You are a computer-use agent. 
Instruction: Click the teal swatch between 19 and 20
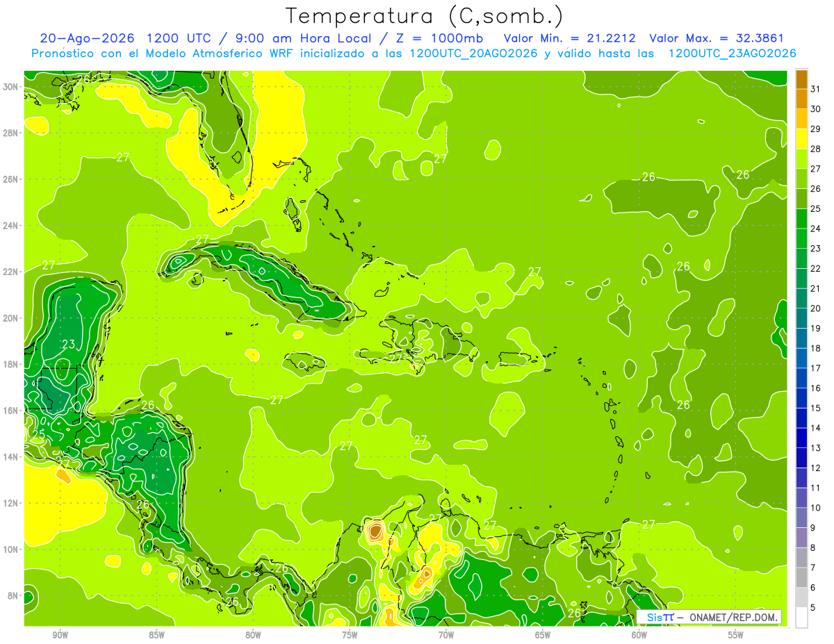(x=801, y=318)
